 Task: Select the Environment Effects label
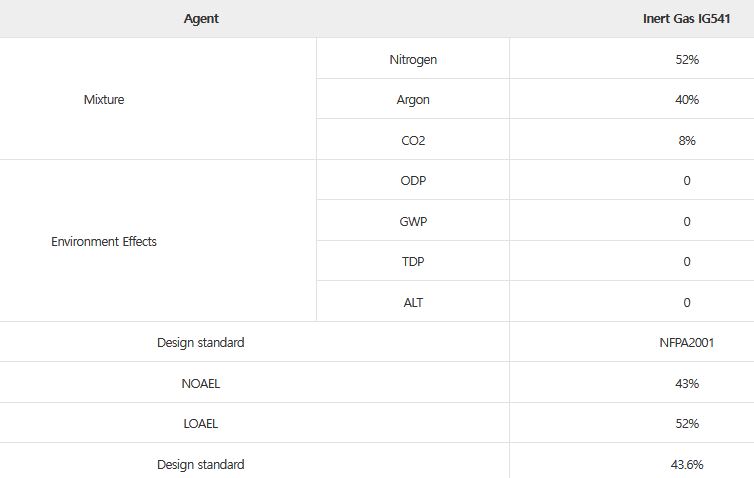tap(104, 242)
